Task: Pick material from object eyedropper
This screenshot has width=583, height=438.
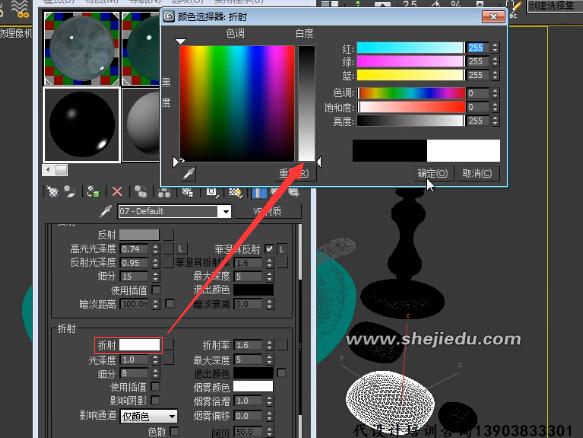Action: tap(106, 211)
